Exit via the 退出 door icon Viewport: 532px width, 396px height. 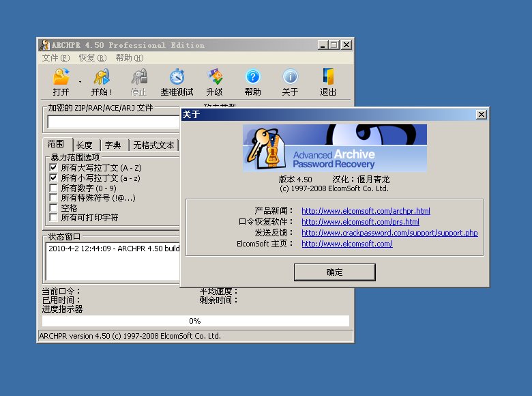coord(328,82)
